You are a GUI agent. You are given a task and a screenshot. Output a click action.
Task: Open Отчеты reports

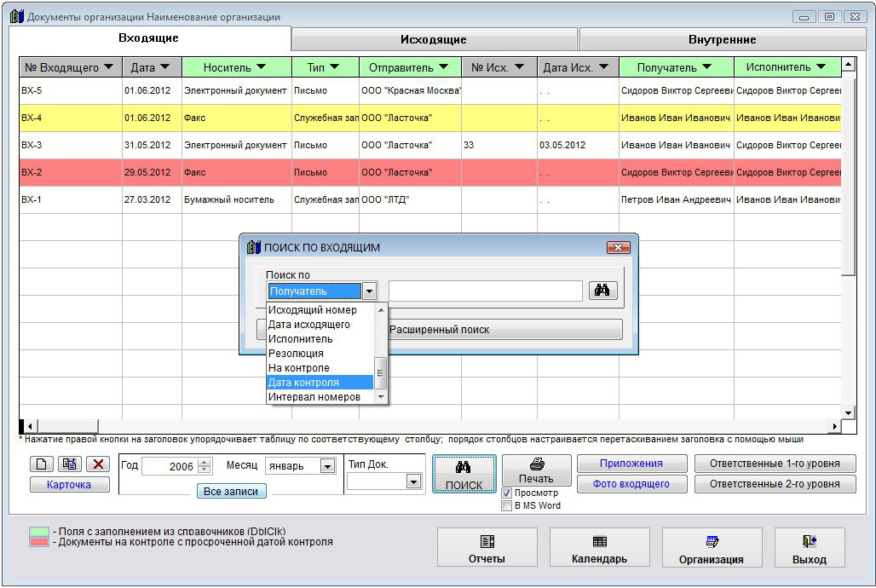click(x=487, y=549)
